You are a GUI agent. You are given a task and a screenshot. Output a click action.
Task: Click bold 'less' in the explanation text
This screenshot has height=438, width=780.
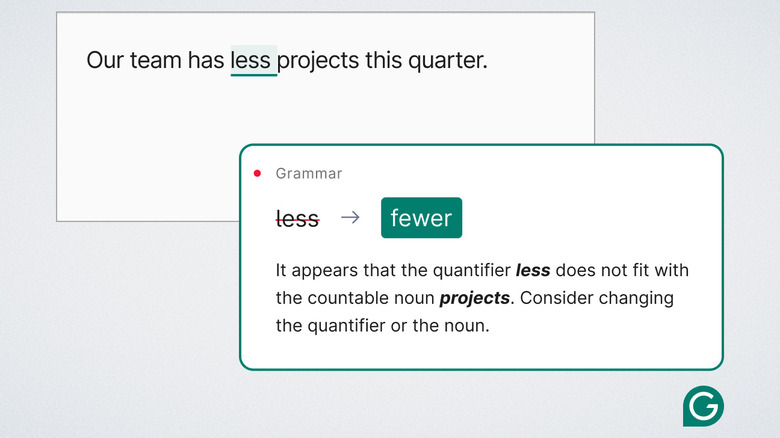click(533, 271)
